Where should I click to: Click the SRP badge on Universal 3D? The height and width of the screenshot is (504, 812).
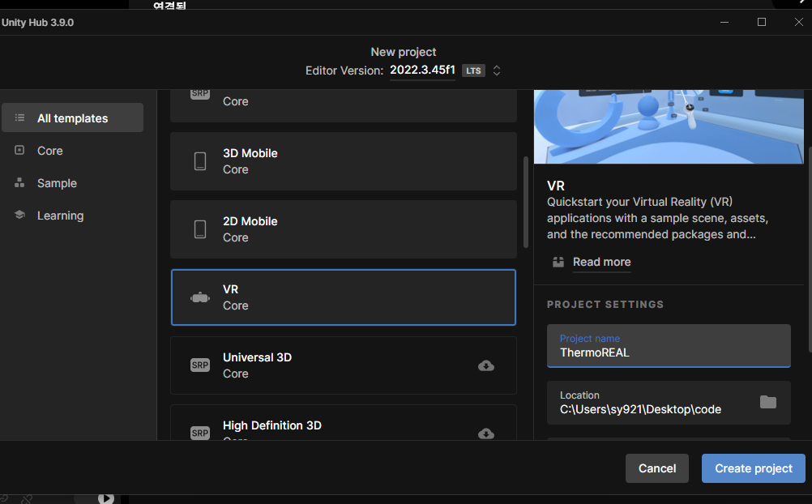[200, 365]
